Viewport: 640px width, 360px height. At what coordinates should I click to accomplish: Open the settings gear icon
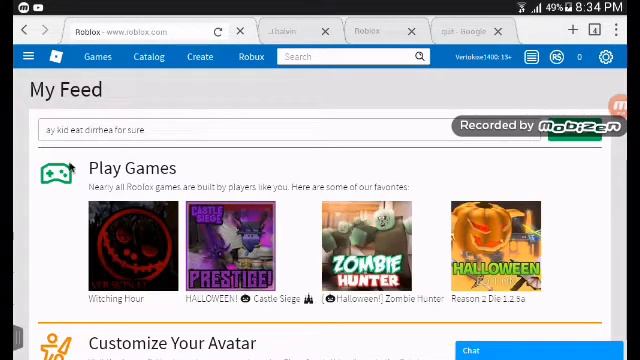(x=606, y=57)
